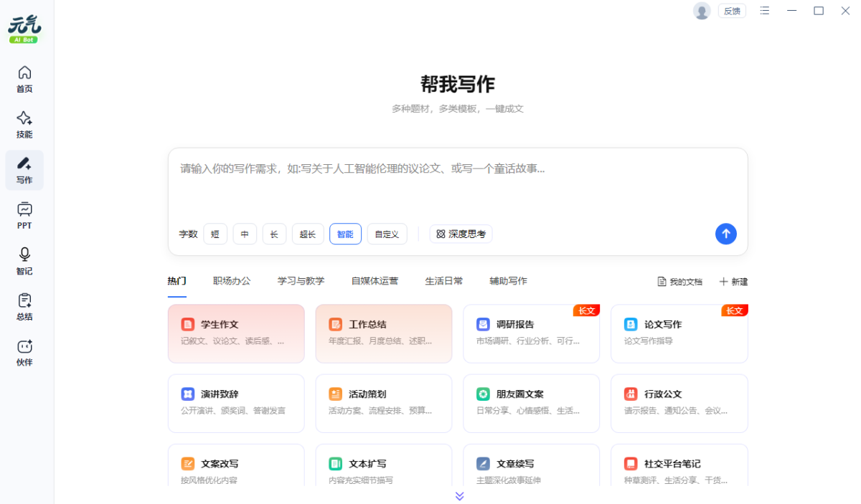This screenshot has height=504, width=861.
Task: Expand more templates with bottom double chevron
Action: (x=459, y=496)
